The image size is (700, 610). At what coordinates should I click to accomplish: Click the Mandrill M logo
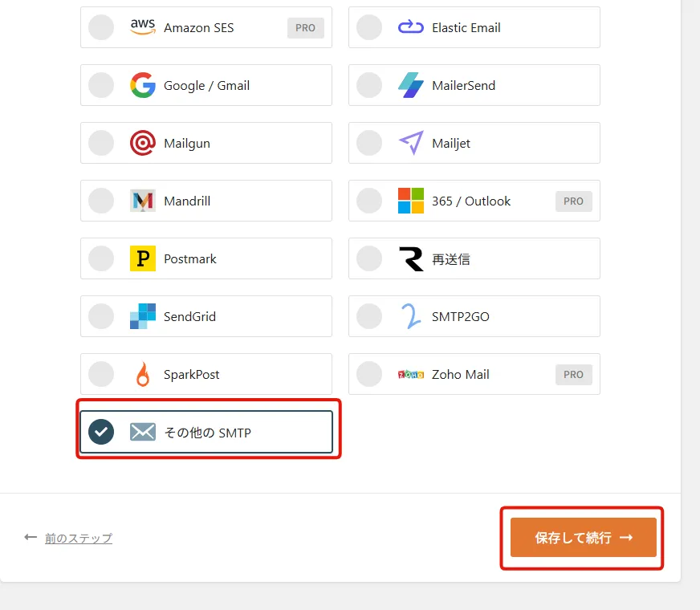click(x=143, y=201)
